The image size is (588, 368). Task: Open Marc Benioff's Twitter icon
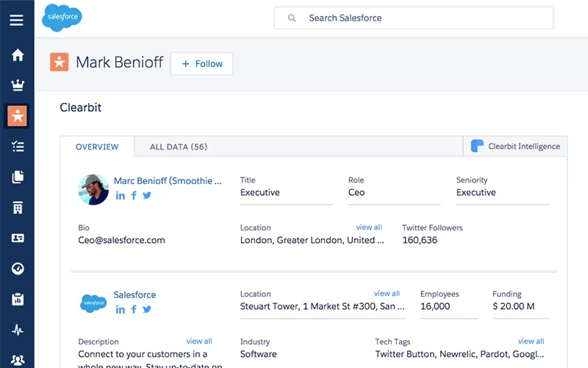(147, 195)
